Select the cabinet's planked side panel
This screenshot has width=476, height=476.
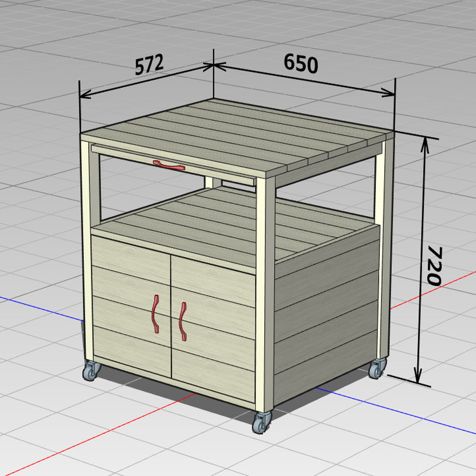tap(326, 316)
